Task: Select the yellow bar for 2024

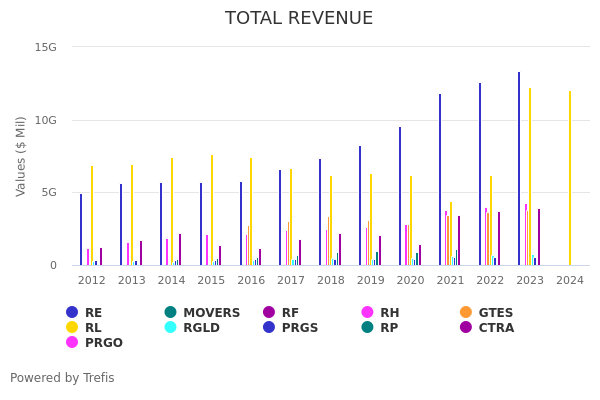Action: [570, 180]
